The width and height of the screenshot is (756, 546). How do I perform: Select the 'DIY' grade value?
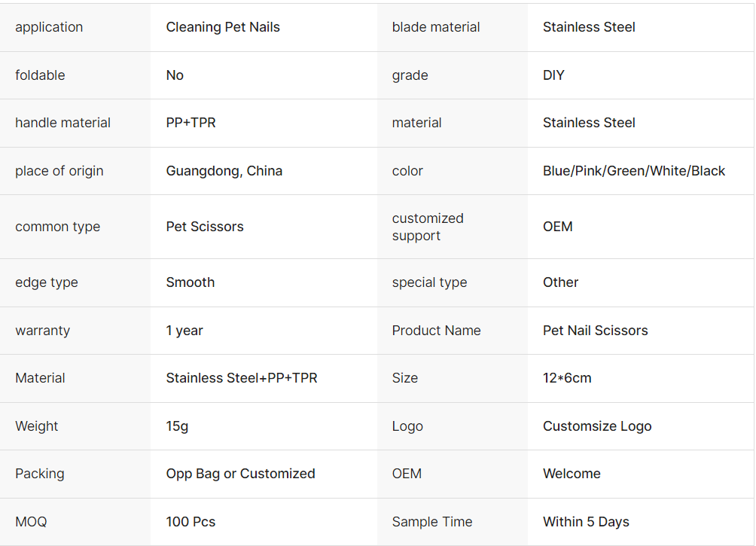tap(553, 75)
